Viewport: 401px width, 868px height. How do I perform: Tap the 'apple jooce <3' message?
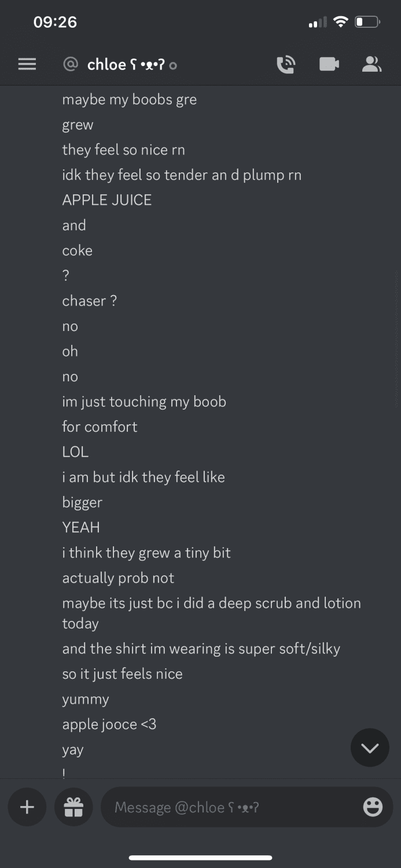pyautogui.click(x=109, y=724)
